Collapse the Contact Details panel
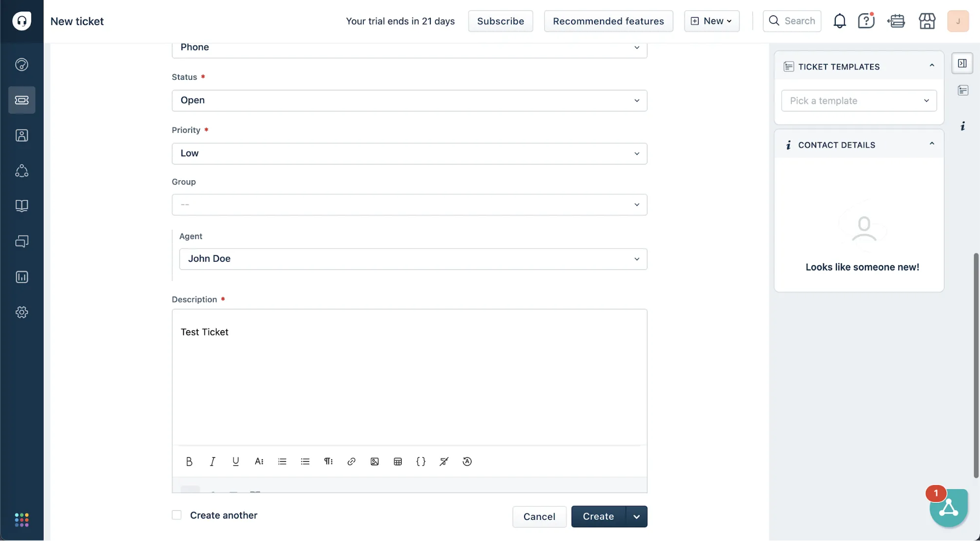The height and width of the screenshot is (541, 980). click(931, 144)
